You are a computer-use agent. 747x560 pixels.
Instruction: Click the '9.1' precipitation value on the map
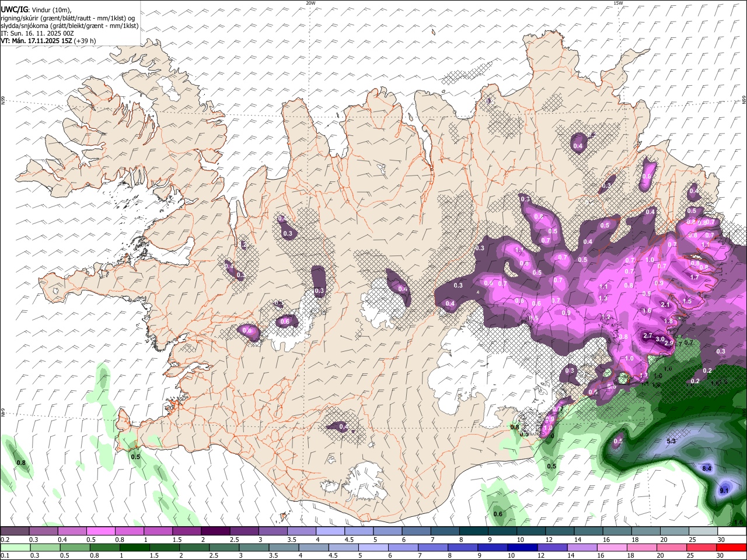(724, 491)
